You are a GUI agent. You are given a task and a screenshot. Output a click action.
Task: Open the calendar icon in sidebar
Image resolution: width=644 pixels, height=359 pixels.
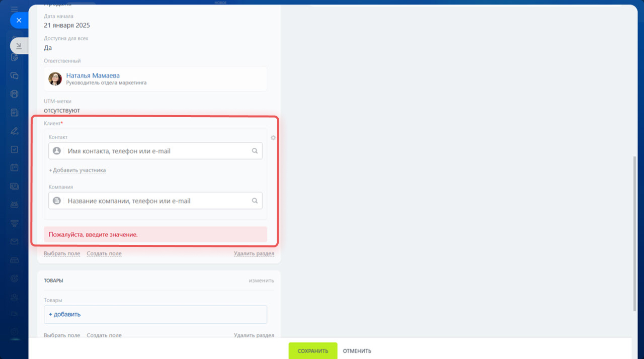click(15, 167)
